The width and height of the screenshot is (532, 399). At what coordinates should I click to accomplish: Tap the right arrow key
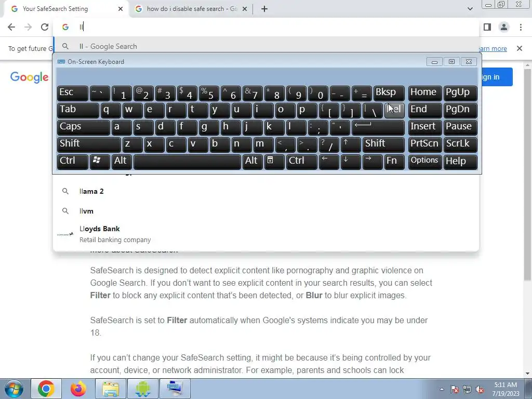tap(373, 162)
